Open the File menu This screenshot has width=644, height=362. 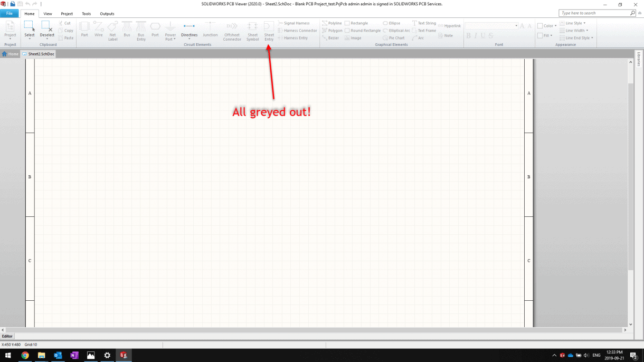(x=10, y=14)
